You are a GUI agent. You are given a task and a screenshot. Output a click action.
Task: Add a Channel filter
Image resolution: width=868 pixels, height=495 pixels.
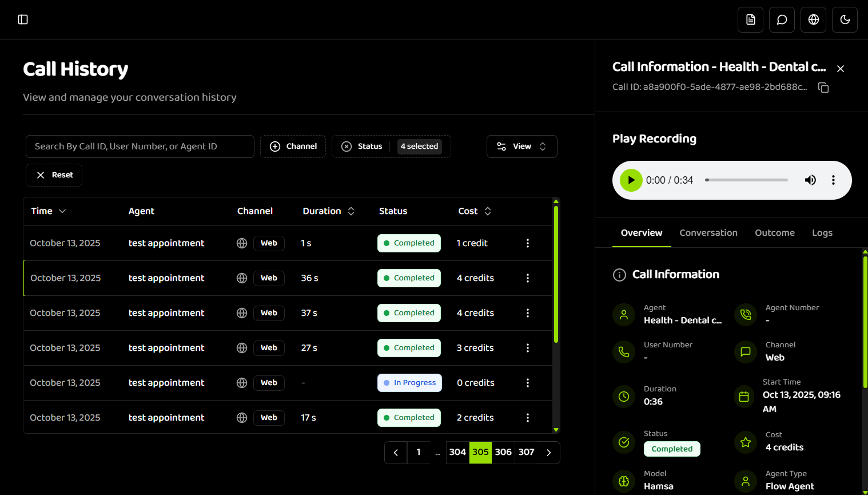point(293,146)
